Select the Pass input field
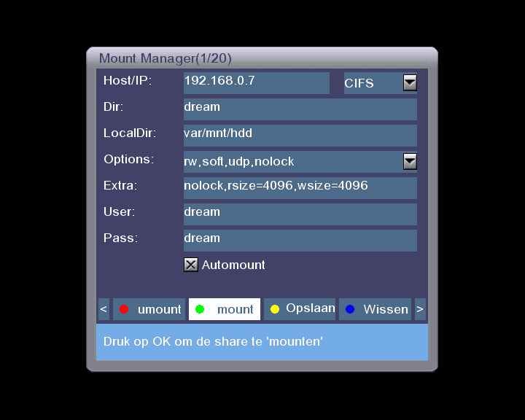 tap(300, 240)
